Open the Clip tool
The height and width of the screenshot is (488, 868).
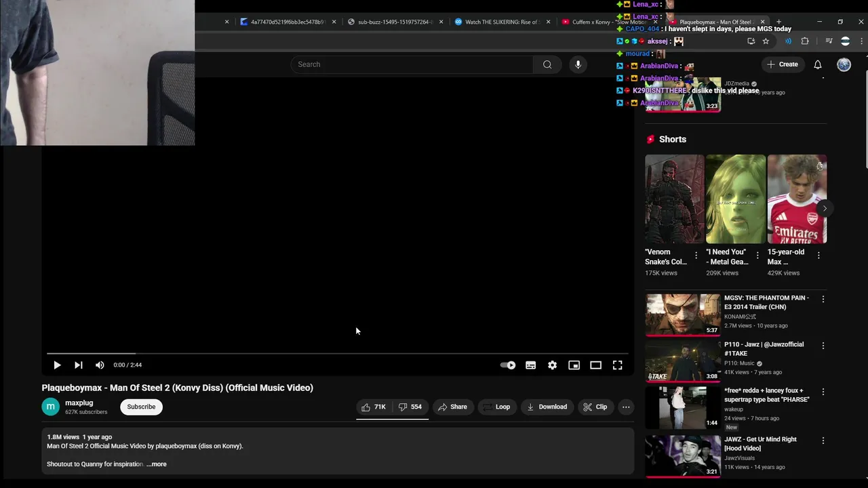click(595, 407)
